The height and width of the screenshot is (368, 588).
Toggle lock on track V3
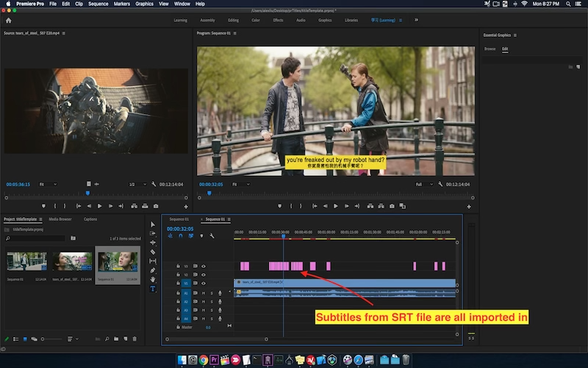click(178, 266)
